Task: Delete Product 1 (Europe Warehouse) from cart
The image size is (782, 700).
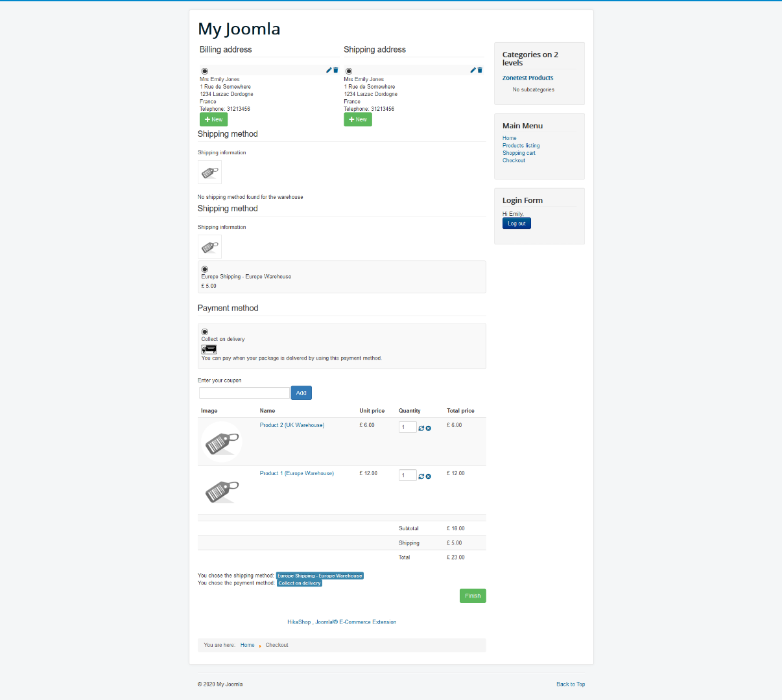Action: coord(429,476)
